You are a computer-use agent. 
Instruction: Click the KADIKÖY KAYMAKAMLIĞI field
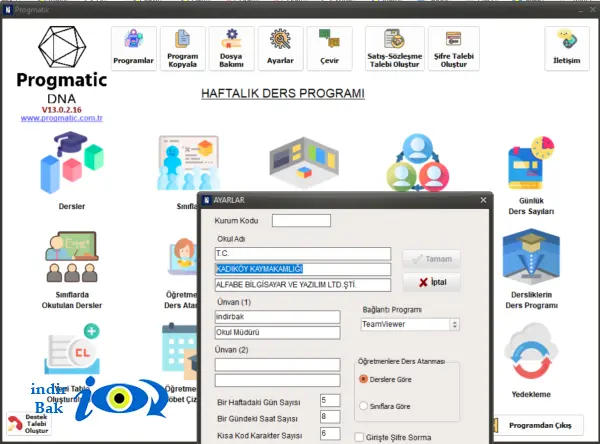click(x=303, y=269)
